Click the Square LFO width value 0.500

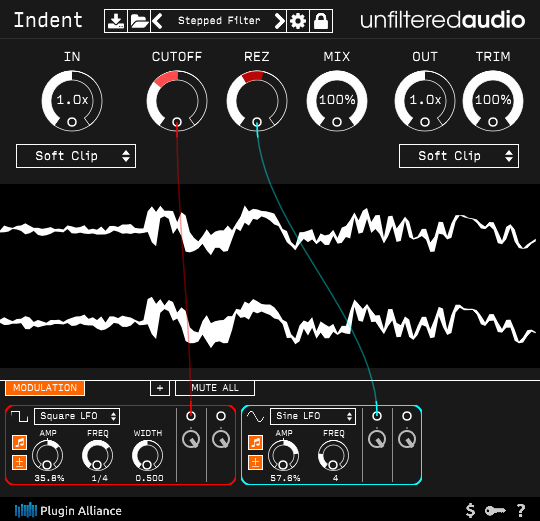[149, 478]
